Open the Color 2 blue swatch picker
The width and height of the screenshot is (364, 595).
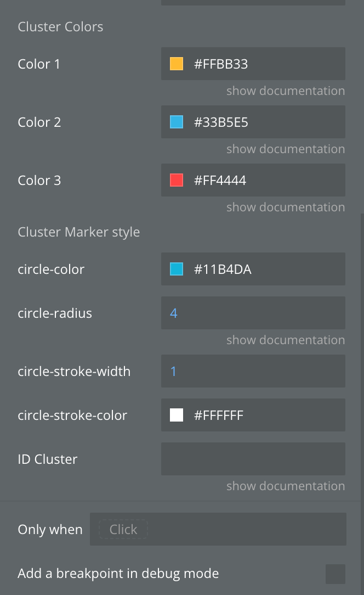click(177, 122)
